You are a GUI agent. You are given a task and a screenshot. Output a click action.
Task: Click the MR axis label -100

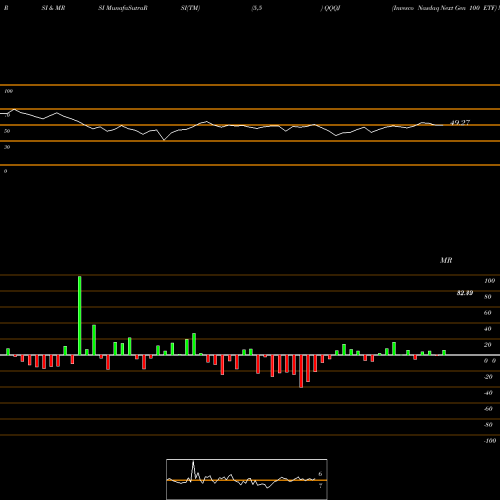490,441
